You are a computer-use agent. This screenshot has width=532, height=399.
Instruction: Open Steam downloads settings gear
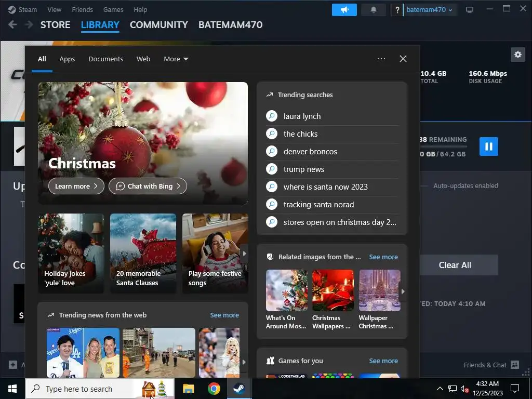pos(518,55)
